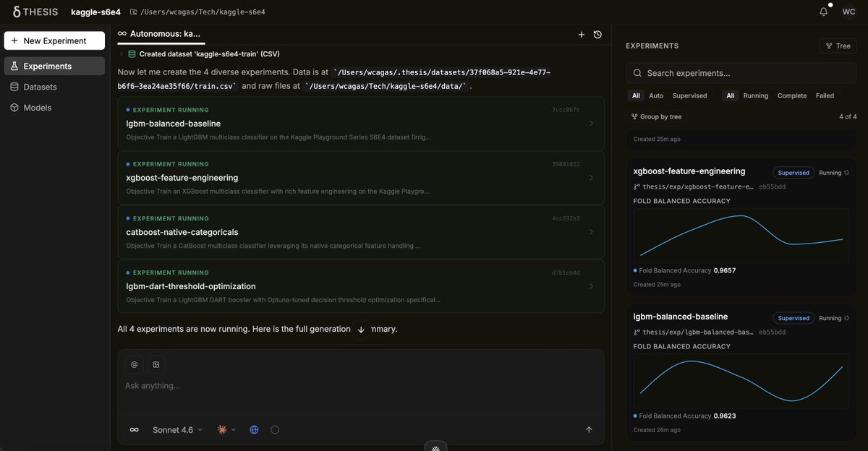Filter experiments by All mode
The image size is (868, 451).
pos(636,95)
